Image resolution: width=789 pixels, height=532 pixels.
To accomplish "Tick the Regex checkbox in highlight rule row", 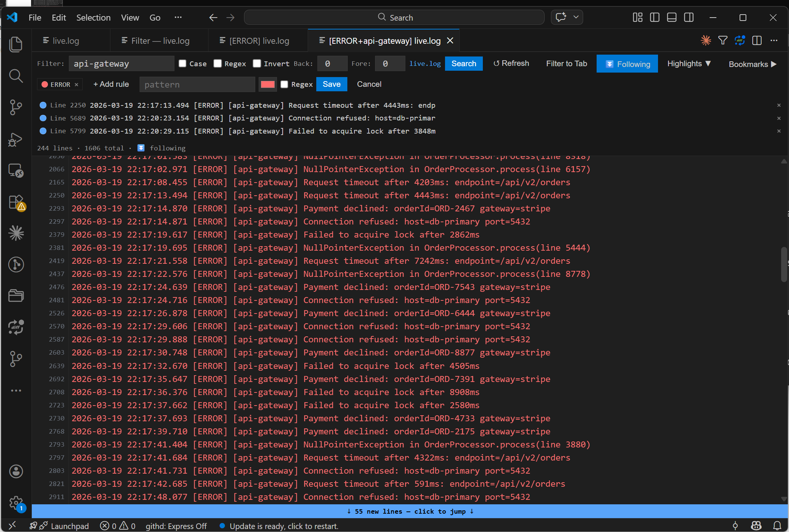I will 284,84.
